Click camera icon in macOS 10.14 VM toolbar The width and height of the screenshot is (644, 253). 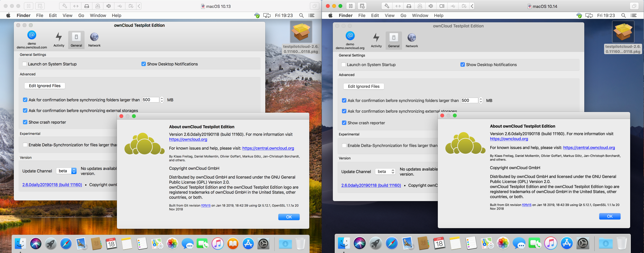click(x=442, y=6)
